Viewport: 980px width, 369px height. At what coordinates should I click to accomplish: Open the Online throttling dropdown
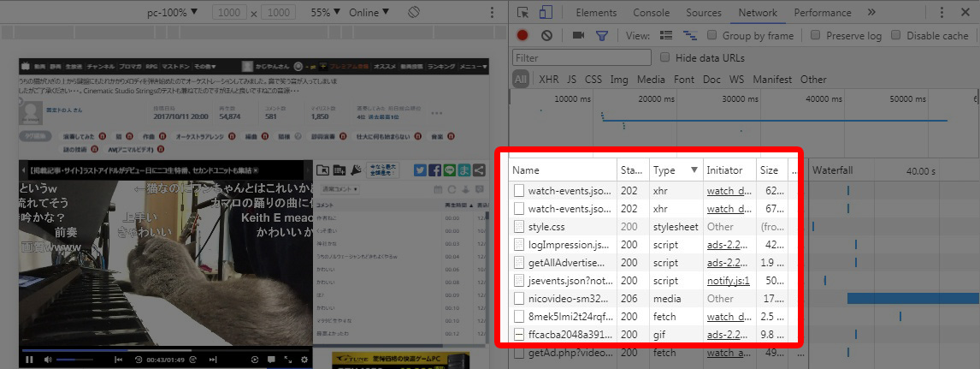[369, 13]
